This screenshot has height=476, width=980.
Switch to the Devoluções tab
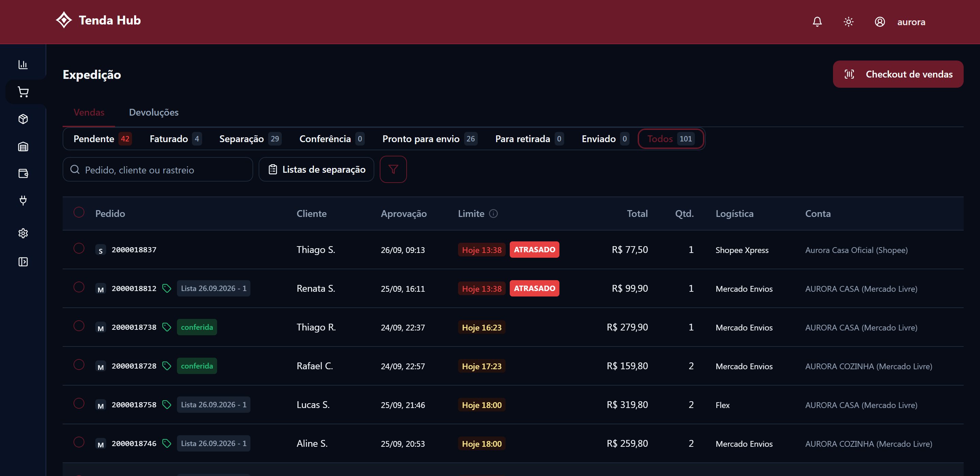click(x=154, y=112)
